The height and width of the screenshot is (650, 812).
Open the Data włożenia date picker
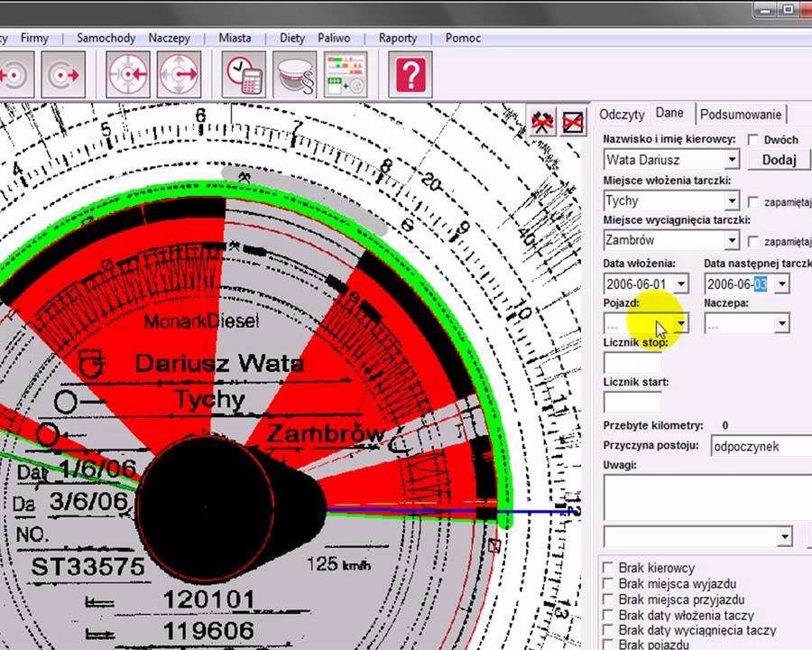point(681,284)
